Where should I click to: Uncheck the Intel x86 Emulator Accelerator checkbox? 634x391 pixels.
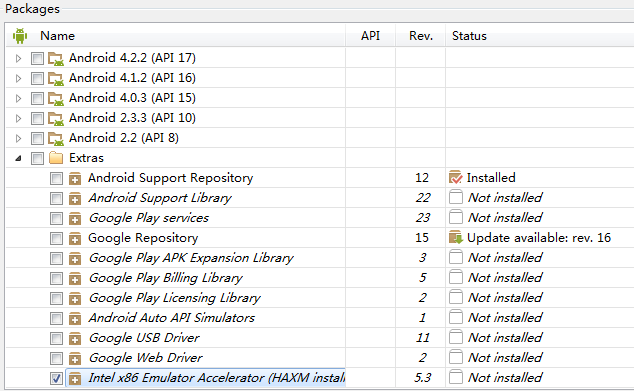pos(56,378)
